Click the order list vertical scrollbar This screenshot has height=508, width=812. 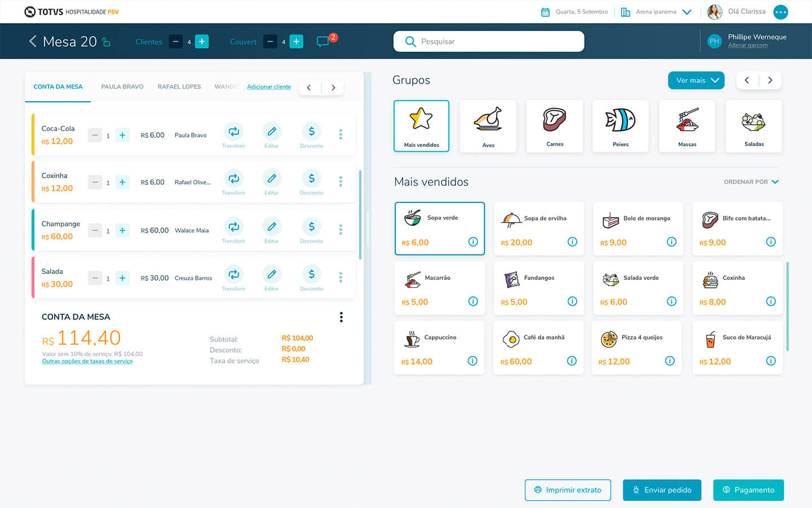coord(360,214)
